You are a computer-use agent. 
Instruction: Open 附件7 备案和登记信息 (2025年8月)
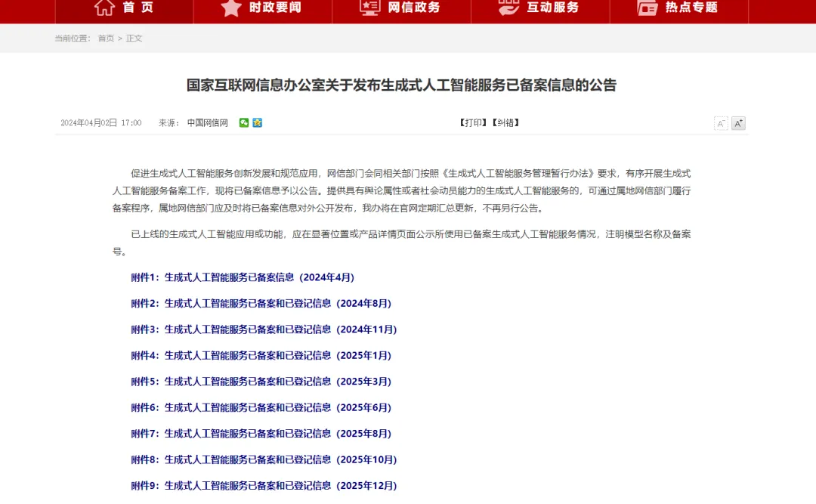261,434
